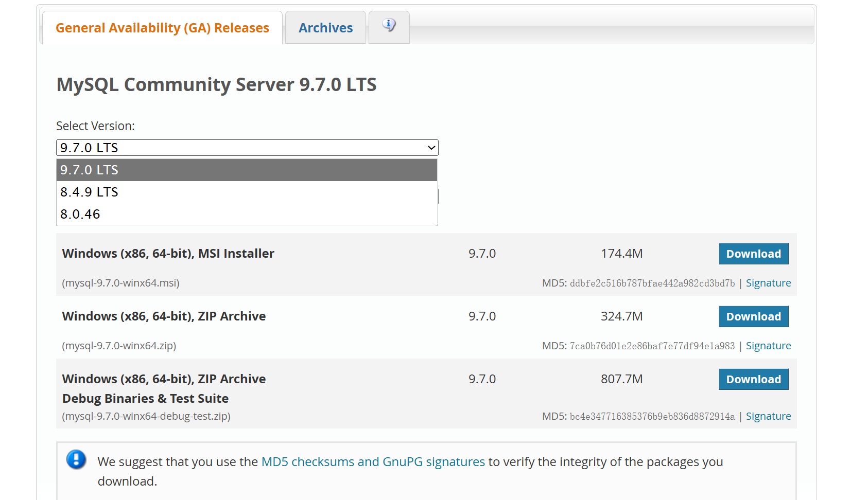Click the file name (mysql-9.7.0-winx64.msi)
Screen dimensions: 868x500
(x=121, y=283)
